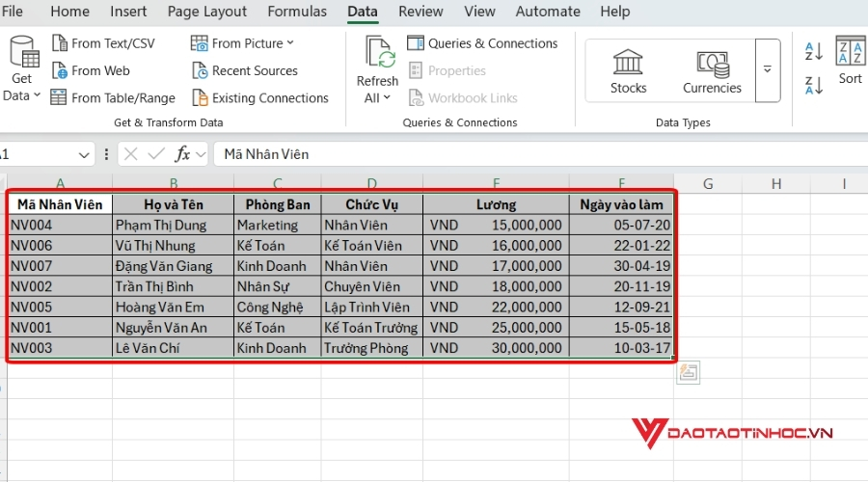Select From Table/Range import option
Image resolution: width=868 pixels, height=482 pixels.
(x=113, y=97)
